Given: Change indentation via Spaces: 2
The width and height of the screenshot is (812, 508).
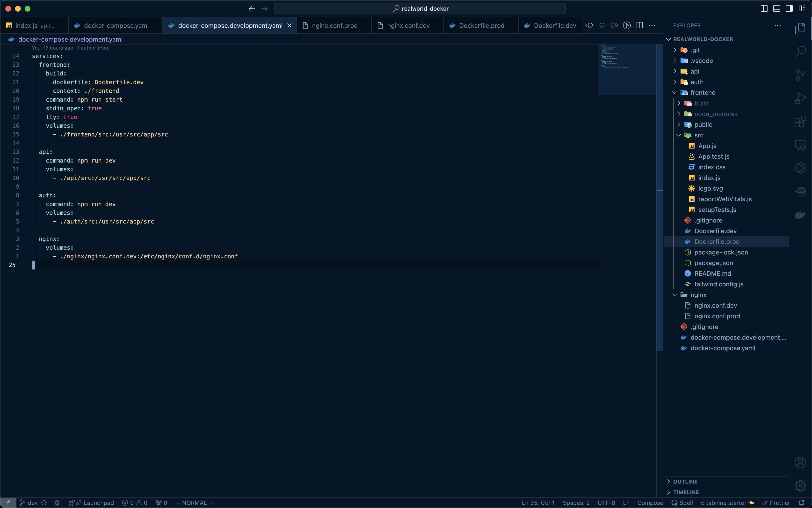Looking at the screenshot, I should (576, 503).
